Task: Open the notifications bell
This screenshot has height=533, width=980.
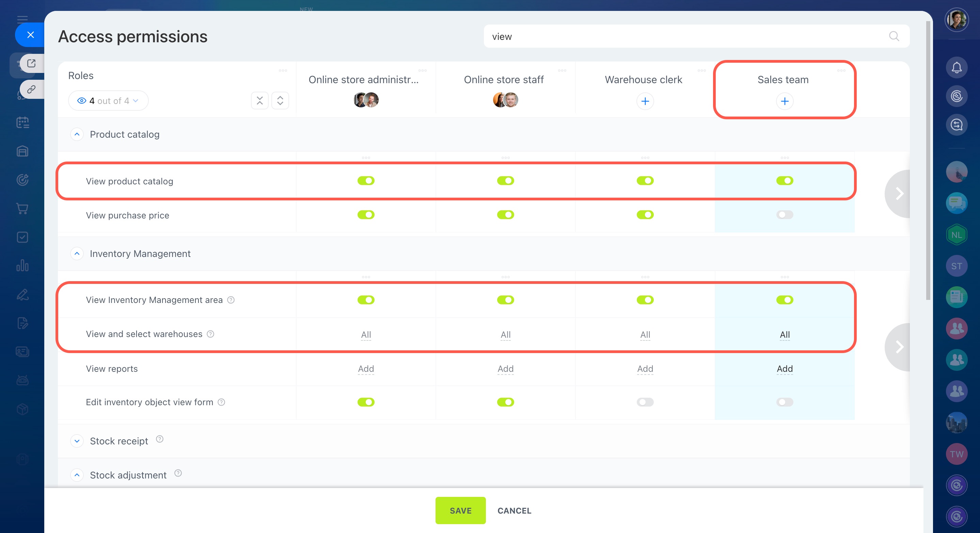Action: 956,68
